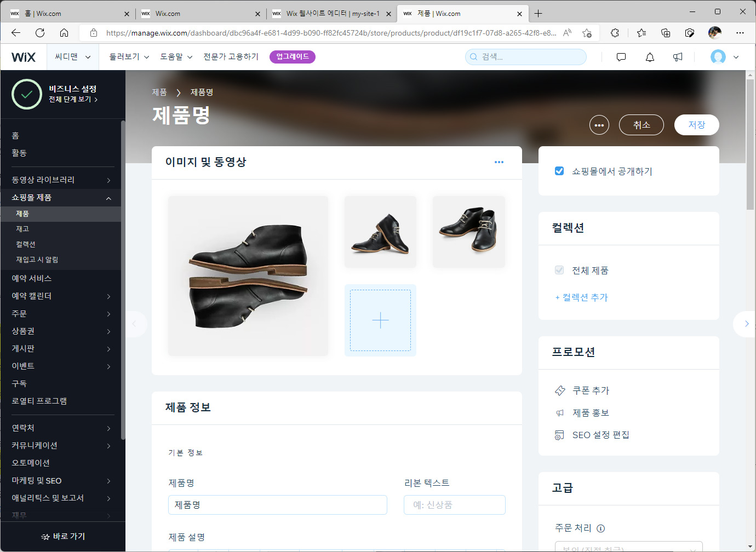Open the notifications bell
The height and width of the screenshot is (552, 756).
pyautogui.click(x=650, y=57)
